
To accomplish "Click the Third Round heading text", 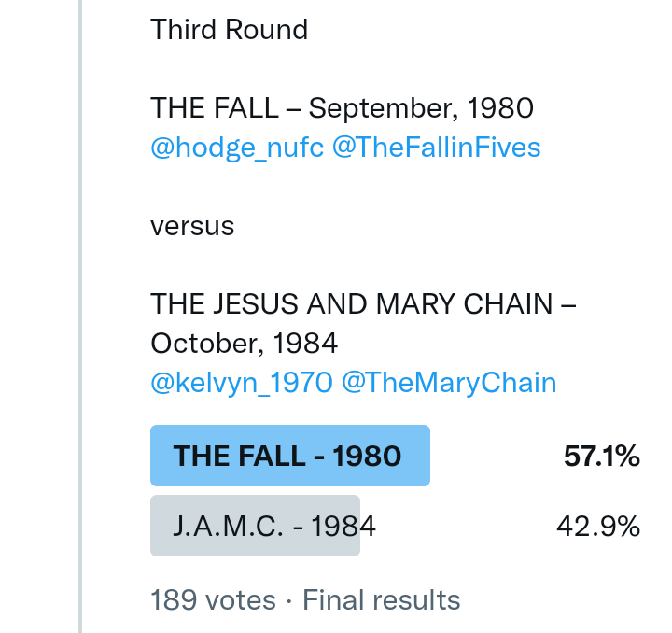I will pos(229,30).
